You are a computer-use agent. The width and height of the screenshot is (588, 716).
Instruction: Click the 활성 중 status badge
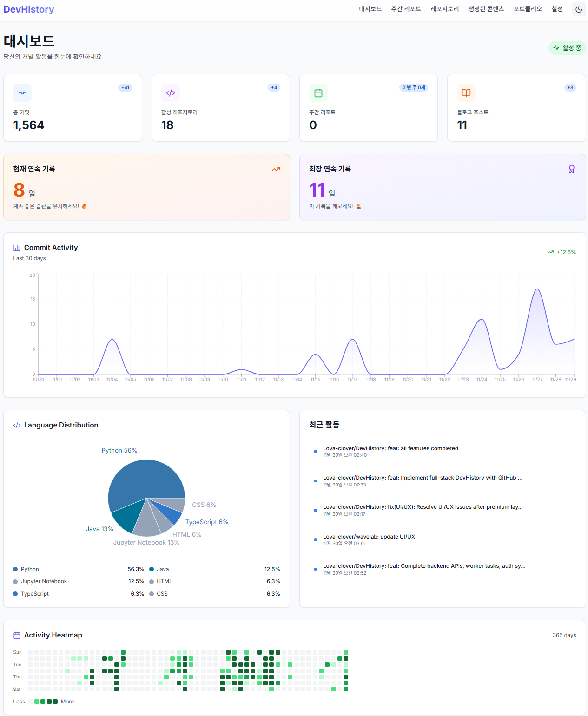(x=567, y=48)
